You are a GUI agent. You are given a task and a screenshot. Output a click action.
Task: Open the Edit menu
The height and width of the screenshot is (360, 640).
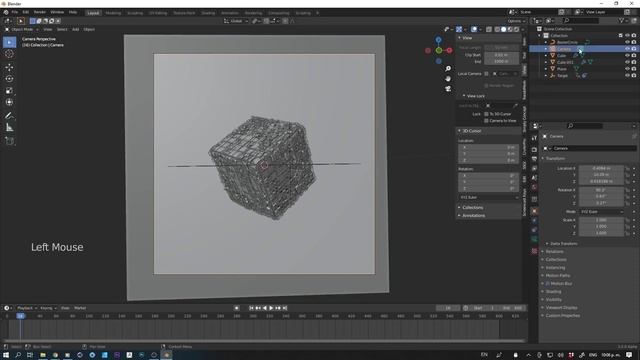[26, 13]
